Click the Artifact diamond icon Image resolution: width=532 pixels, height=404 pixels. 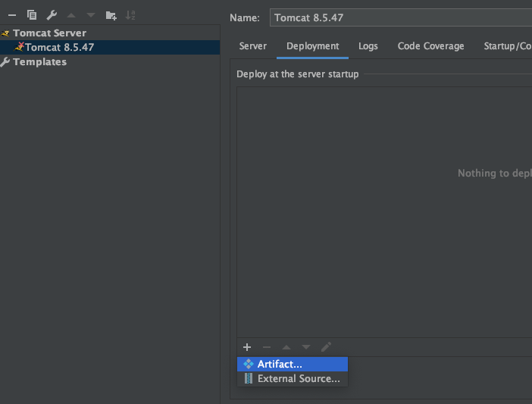(249, 364)
